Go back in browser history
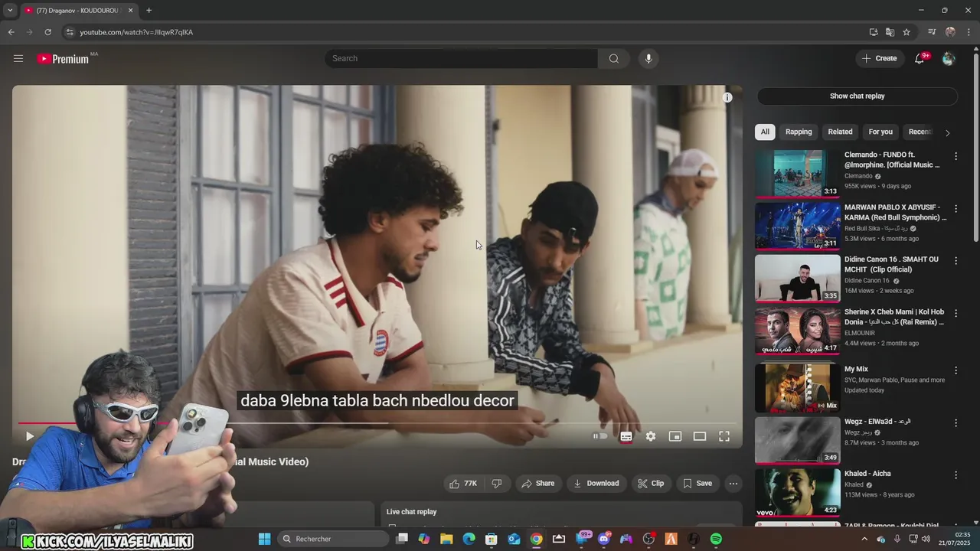The width and height of the screenshot is (980, 551). coord(11,32)
